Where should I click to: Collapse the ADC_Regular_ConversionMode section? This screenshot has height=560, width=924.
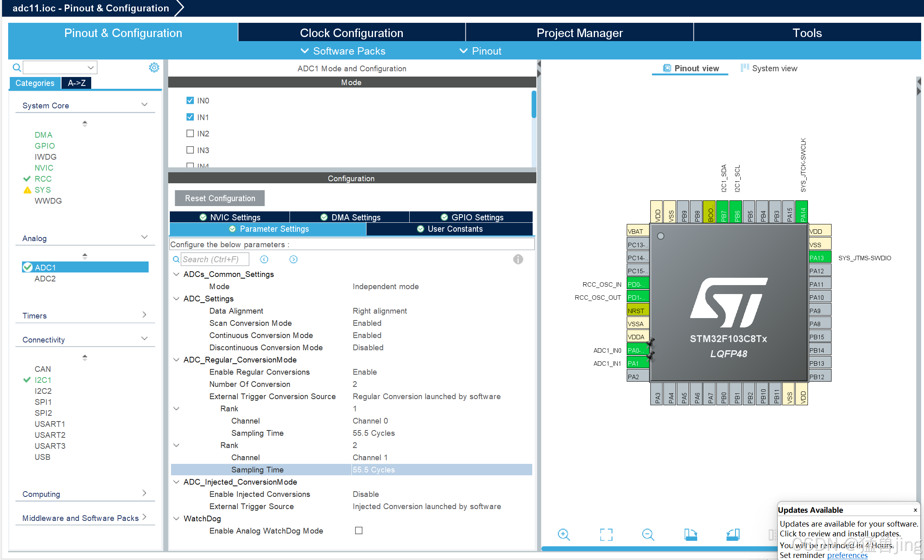tap(176, 360)
